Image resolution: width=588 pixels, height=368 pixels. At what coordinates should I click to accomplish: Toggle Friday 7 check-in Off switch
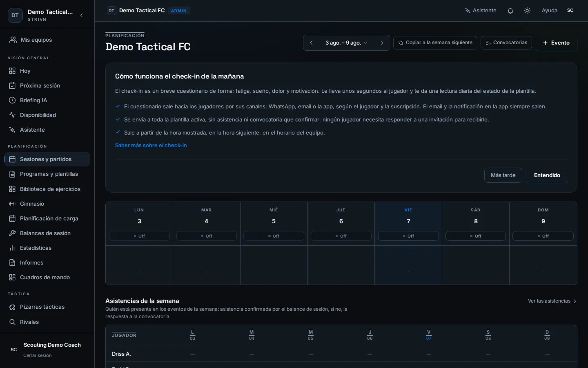[408, 236]
